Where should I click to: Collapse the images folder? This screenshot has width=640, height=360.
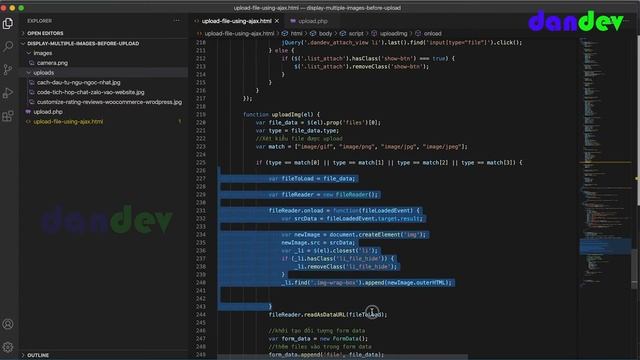42,53
